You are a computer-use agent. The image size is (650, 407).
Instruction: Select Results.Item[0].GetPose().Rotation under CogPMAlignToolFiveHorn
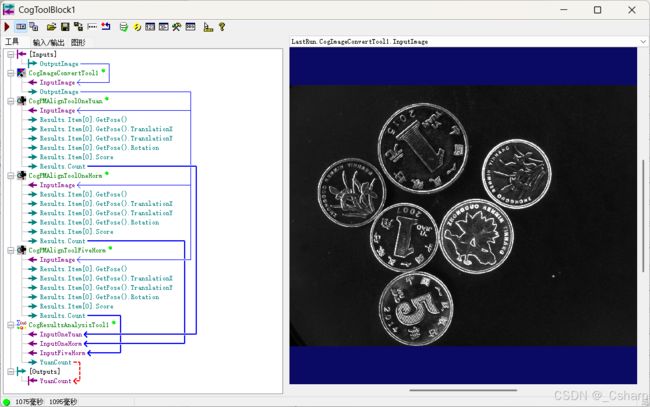tap(99, 297)
